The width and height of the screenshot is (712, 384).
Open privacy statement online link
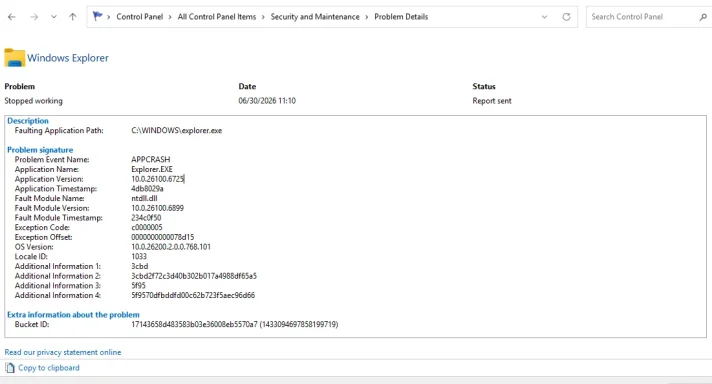pos(63,352)
